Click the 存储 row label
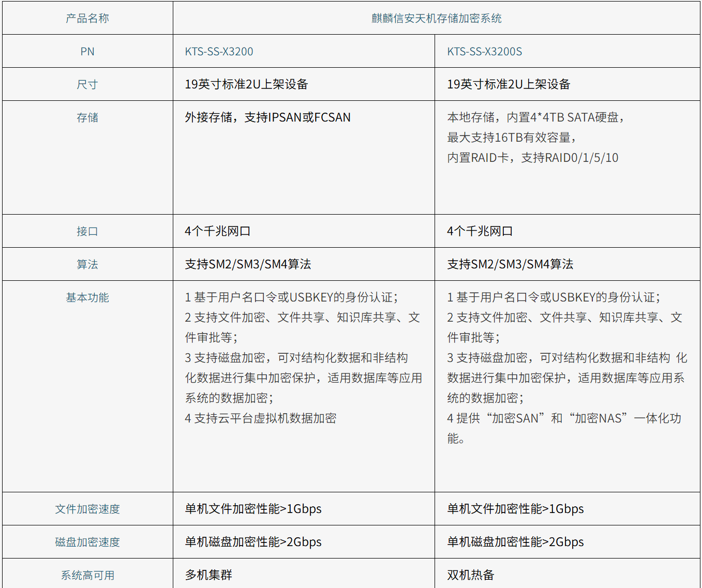Viewport: 702px width, 588px height. click(x=87, y=118)
